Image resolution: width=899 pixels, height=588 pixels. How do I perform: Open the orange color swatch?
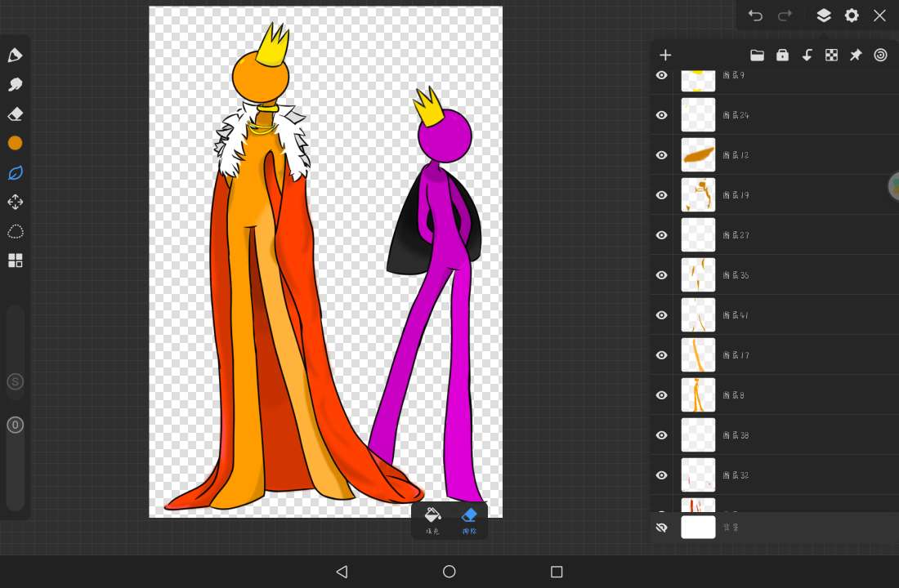pyautogui.click(x=15, y=143)
